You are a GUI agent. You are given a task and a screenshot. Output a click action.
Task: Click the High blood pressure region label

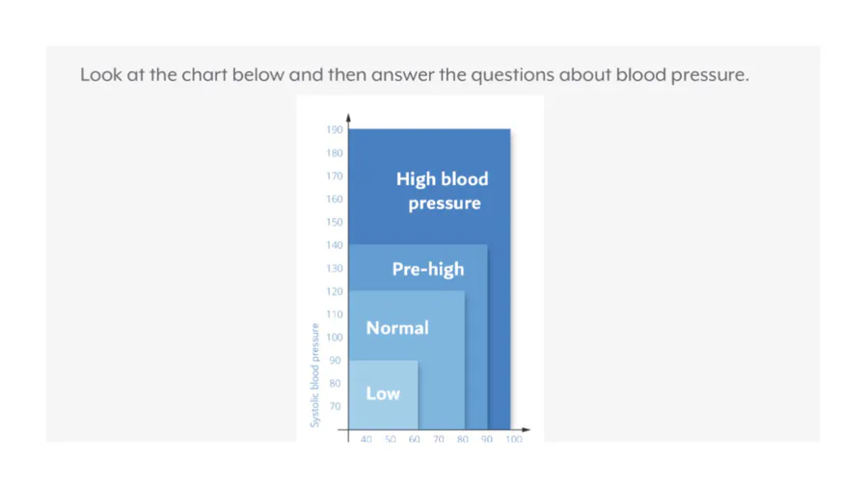click(443, 191)
